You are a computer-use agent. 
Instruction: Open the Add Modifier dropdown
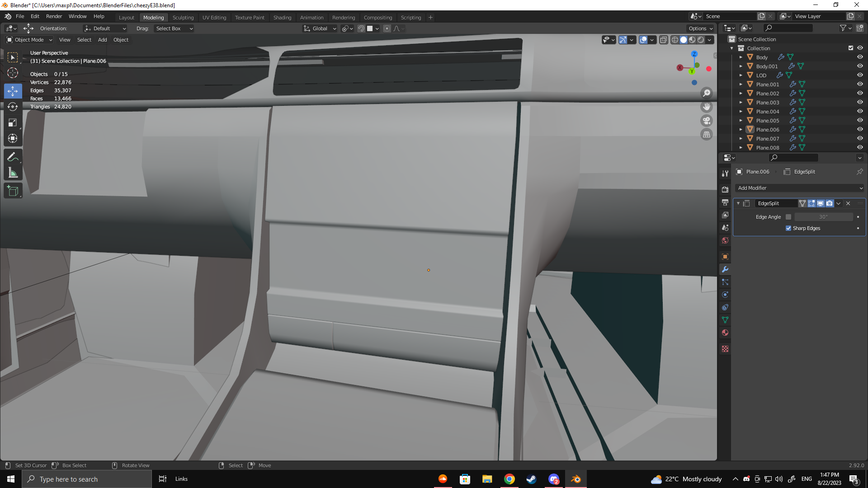pos(799,188)
